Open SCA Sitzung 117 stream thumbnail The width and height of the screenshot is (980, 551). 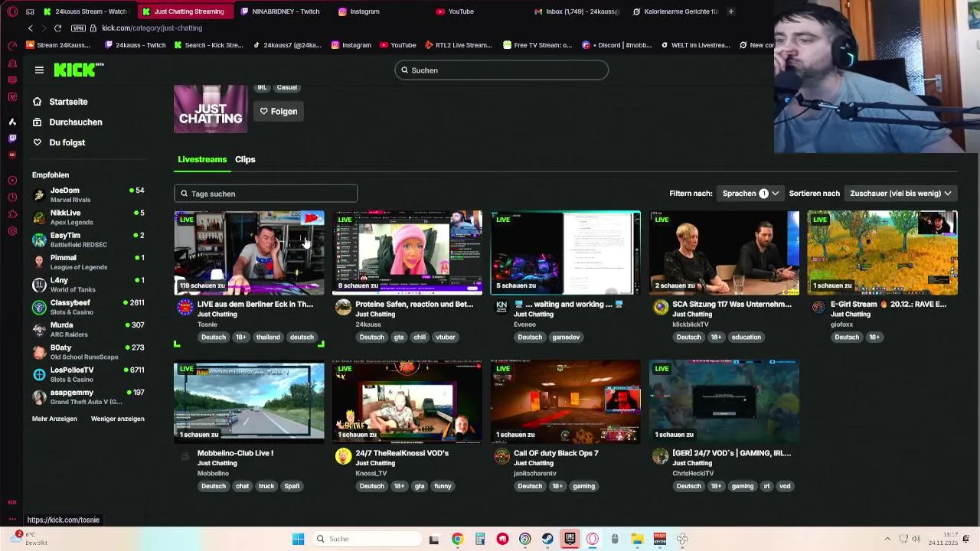[x=724, y=253]
